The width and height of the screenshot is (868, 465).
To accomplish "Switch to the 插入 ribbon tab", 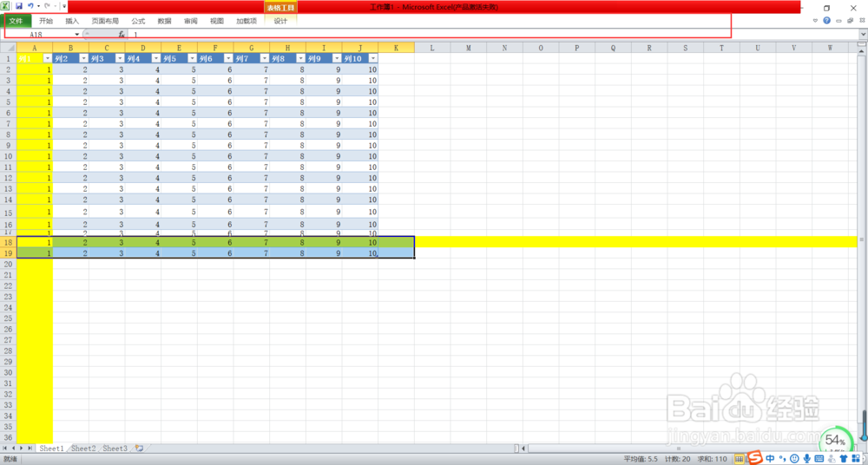I will (x=72, y=21).
